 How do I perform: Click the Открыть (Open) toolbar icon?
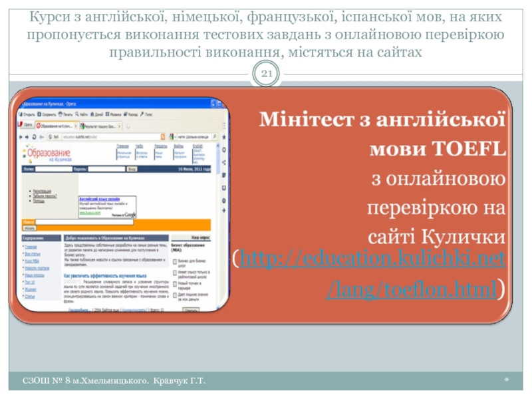click(26, 114)
